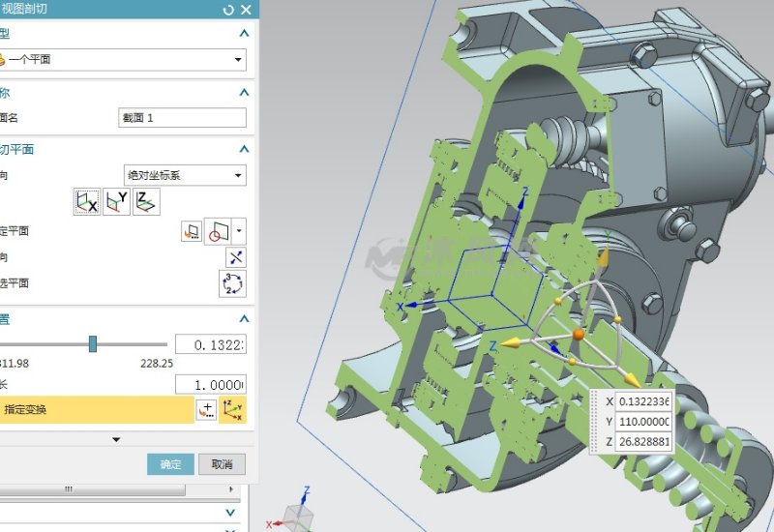Set section plane normal to Z axis

(147, 202)
